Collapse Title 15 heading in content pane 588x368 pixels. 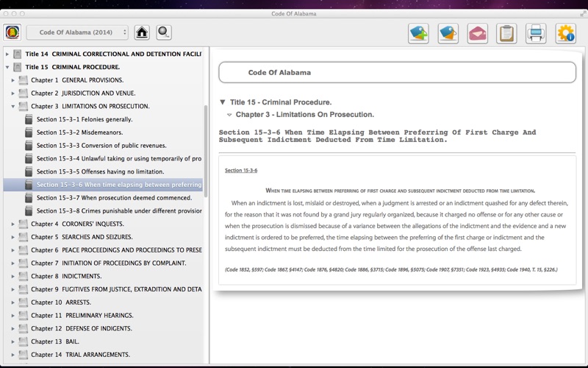tap(223, 102)
